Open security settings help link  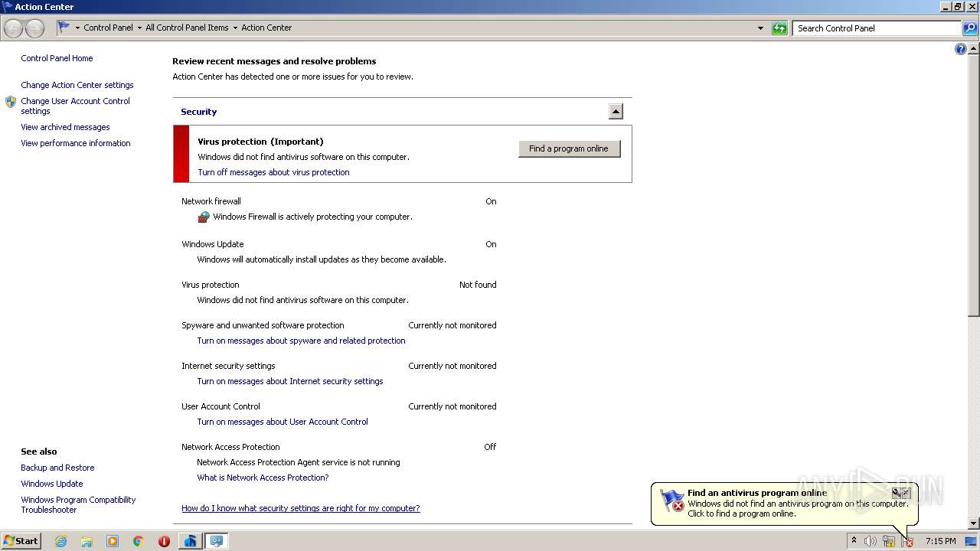(301, 508)
